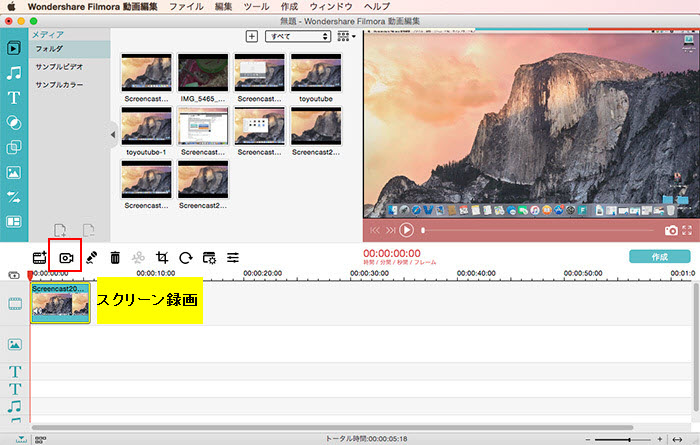Delete the selected clip with trash icon

coord(115,258)
